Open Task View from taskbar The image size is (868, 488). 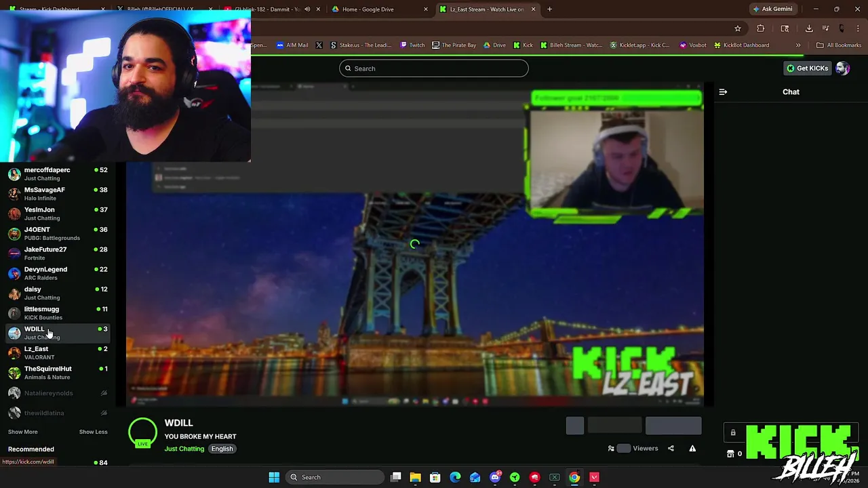396,477
